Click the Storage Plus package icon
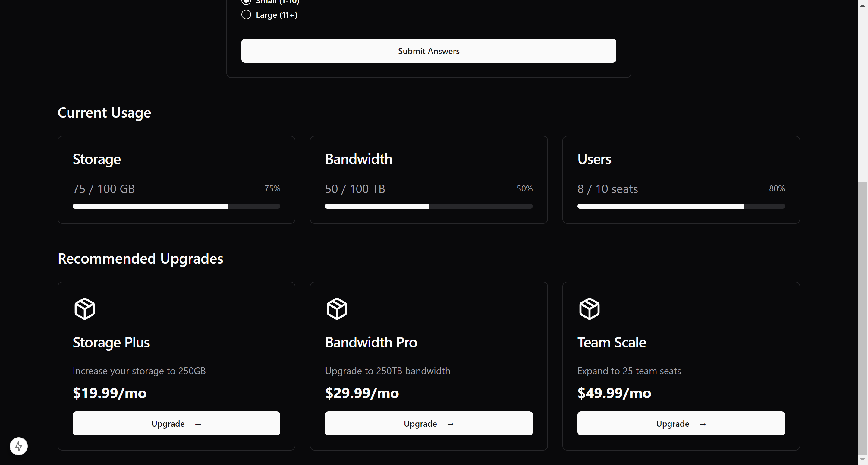This screenshot has height=465, width=868. 85,308
